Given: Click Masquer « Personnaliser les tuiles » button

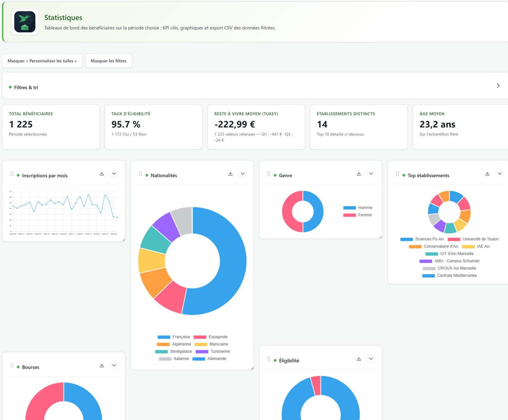Looking at the screenshot, I should coord(42,61).
